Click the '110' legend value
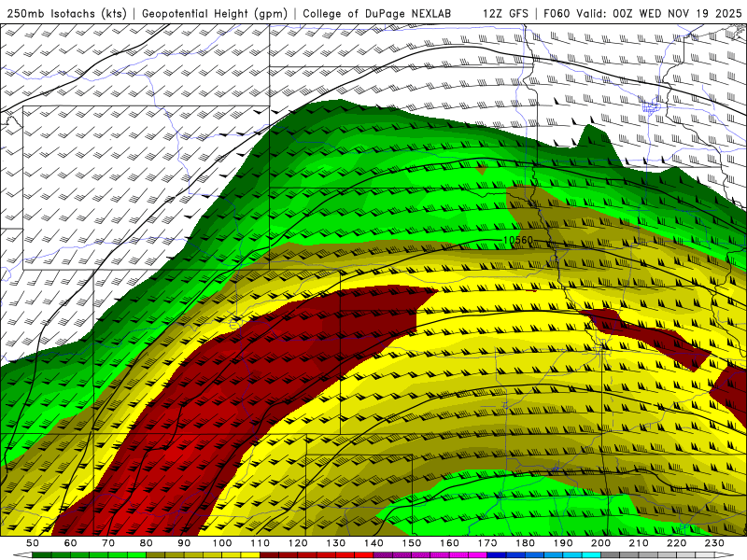Viewport: 747px width, 560px height. [x=260, y=543]
